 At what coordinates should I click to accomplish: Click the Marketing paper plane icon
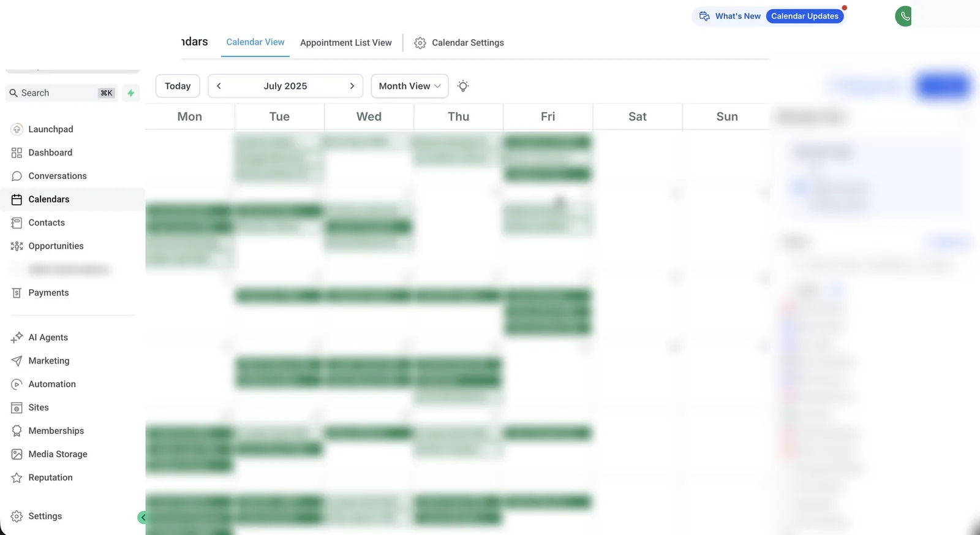(x=17, y=361)
